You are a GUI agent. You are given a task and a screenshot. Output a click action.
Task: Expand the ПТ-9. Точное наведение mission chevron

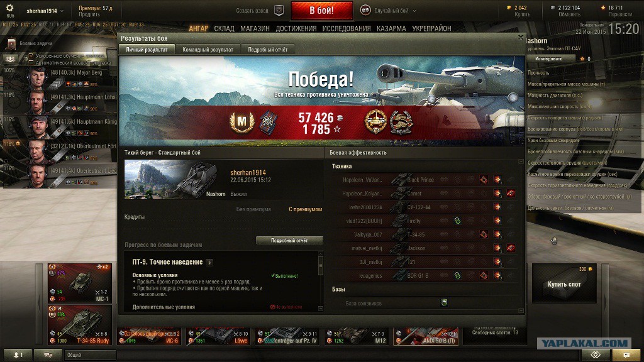[209, 262]
